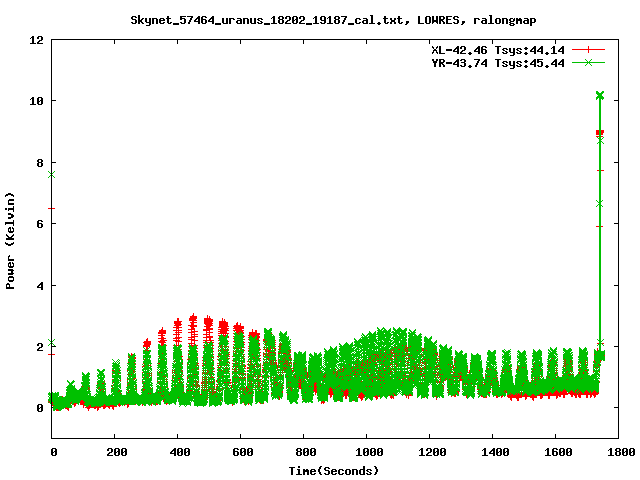Viewport: 640px width, 480px height.
Task: Click the x-axis tick label 600
Action: tap(243, 452)
